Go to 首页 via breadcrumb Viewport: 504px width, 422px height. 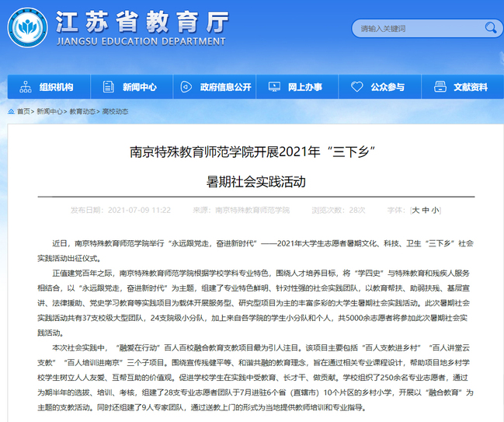point(23,112)
